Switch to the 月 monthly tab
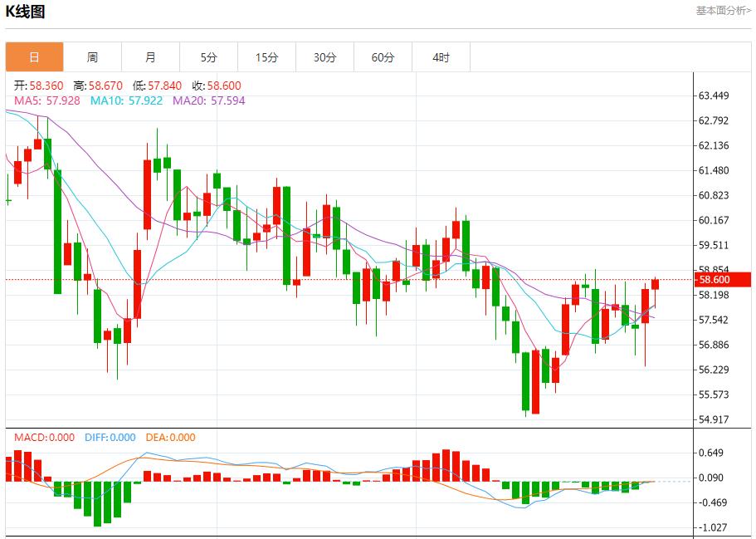756x539 pixels. 150,57
